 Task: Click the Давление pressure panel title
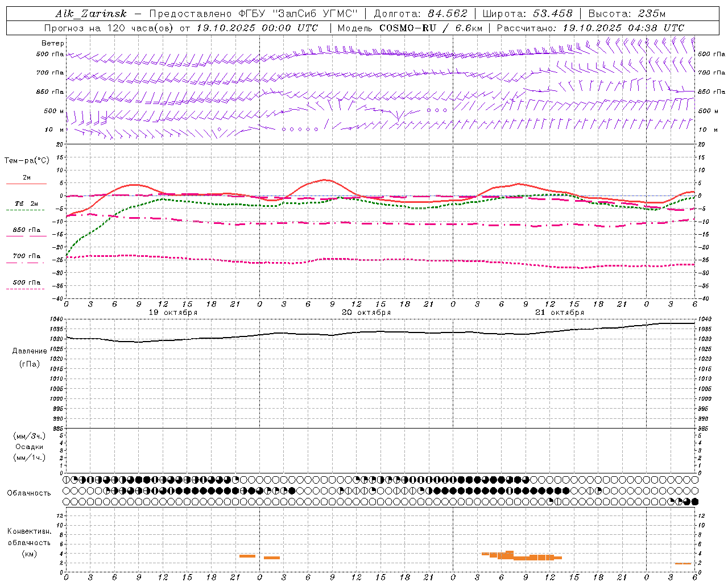point(30,351)
